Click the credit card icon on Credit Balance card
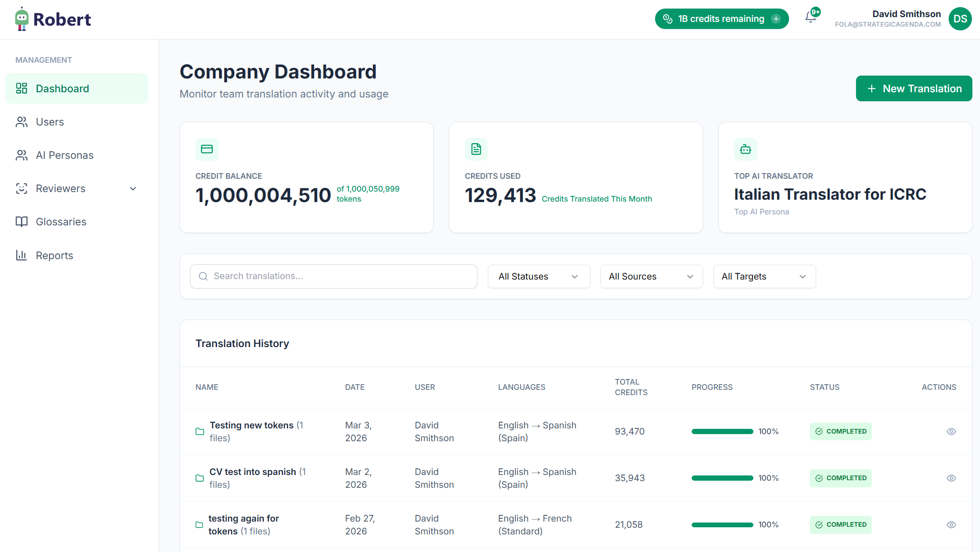 pyautogui.click(x=207, y=149)
